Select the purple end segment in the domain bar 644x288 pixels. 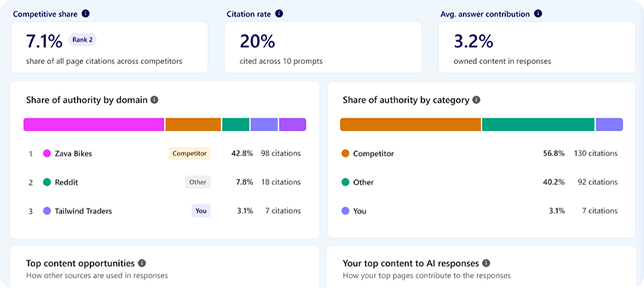click(292, 125)
